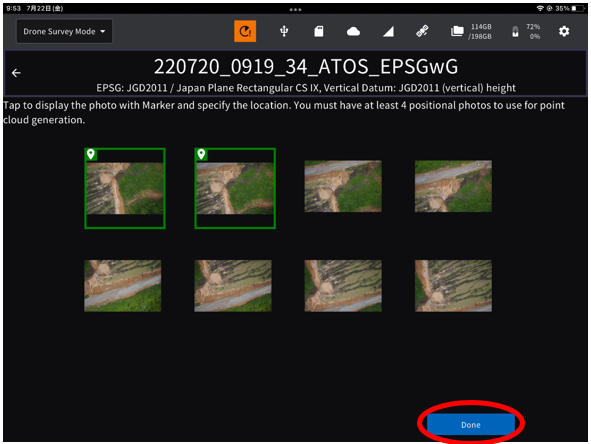Select the second green-bordered marker photo
Viewport: 591px width, 444px height.
pos(235,188)
